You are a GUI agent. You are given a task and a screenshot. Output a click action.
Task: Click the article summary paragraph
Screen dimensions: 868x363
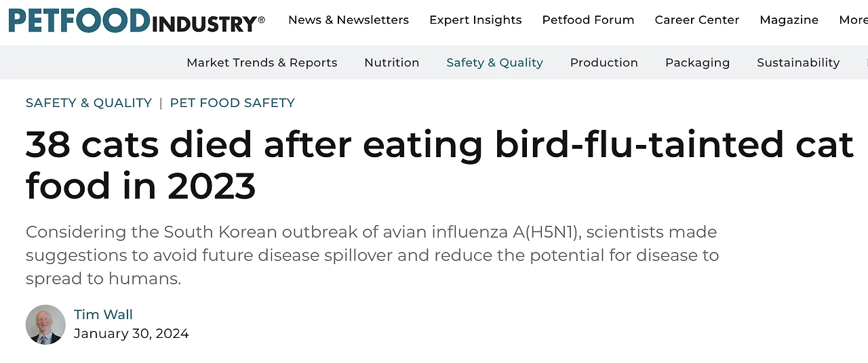pyautogui.click(x=372, y=255)
